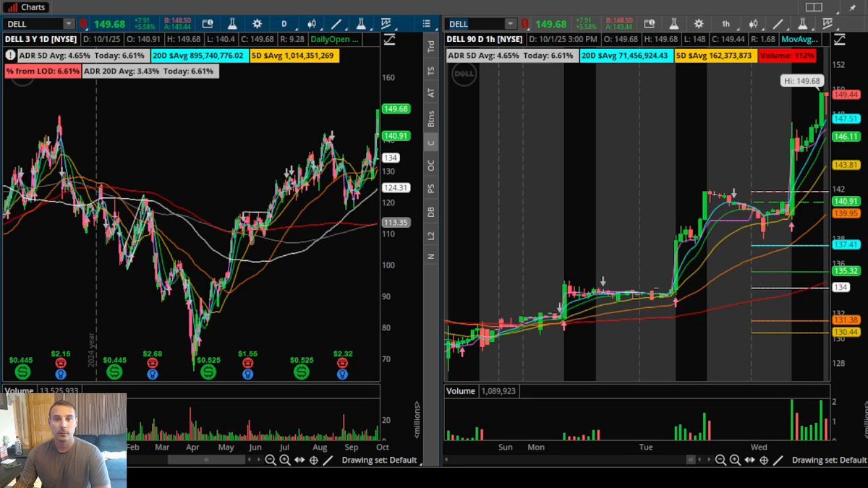Viewport: 868px width, 488px height.
Task: Click the Volume label under left chart
Action: (19, 391)
